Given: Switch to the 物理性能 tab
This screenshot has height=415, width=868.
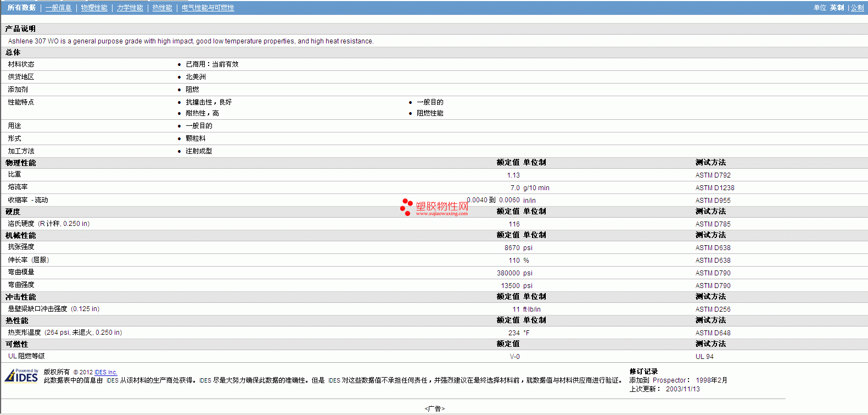Looking at the screenshot, I should (94, 8).
